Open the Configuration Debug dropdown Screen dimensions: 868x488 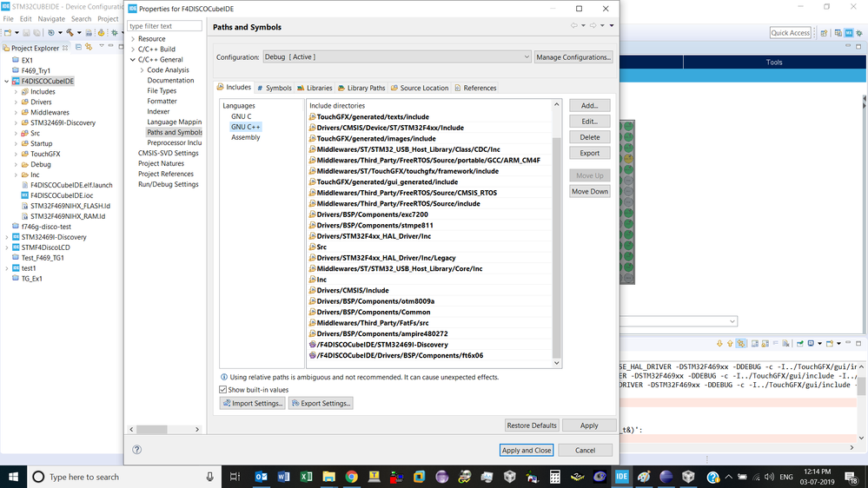click(397, 57)
